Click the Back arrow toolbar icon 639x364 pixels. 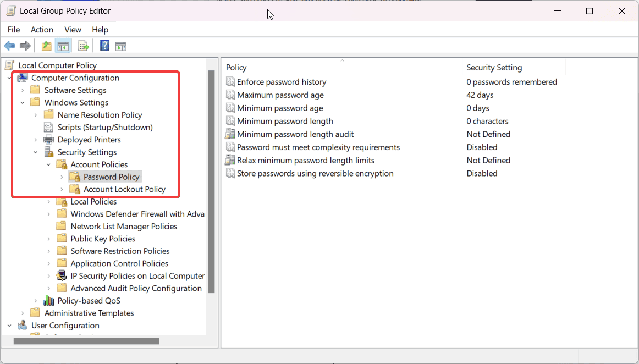coord(10,46)
